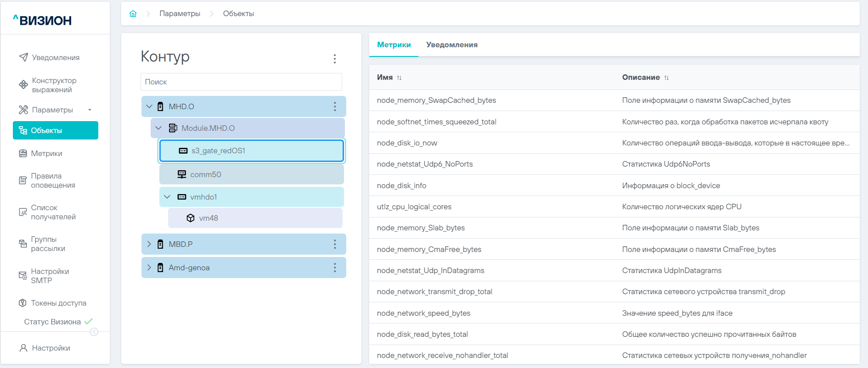Click the Поиск search field
The width and height of the screenshot is (868, 368).
[x=241, y=82]
